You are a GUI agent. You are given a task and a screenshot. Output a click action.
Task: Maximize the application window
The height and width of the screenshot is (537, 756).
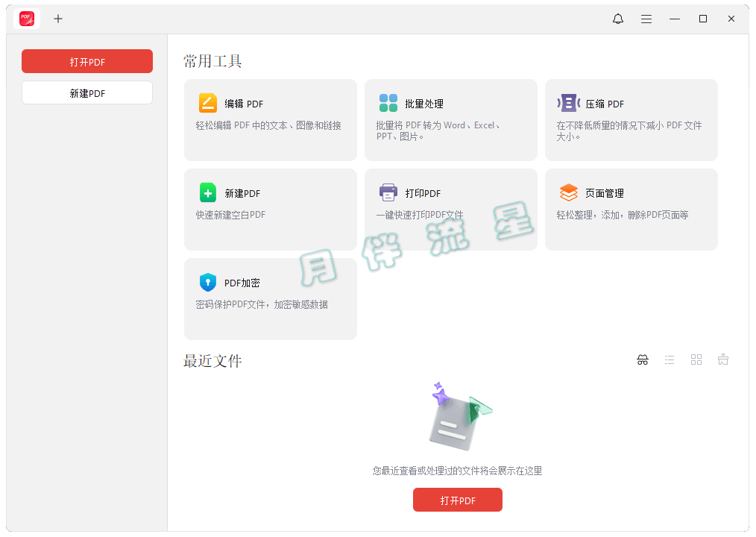pos(703,19)
